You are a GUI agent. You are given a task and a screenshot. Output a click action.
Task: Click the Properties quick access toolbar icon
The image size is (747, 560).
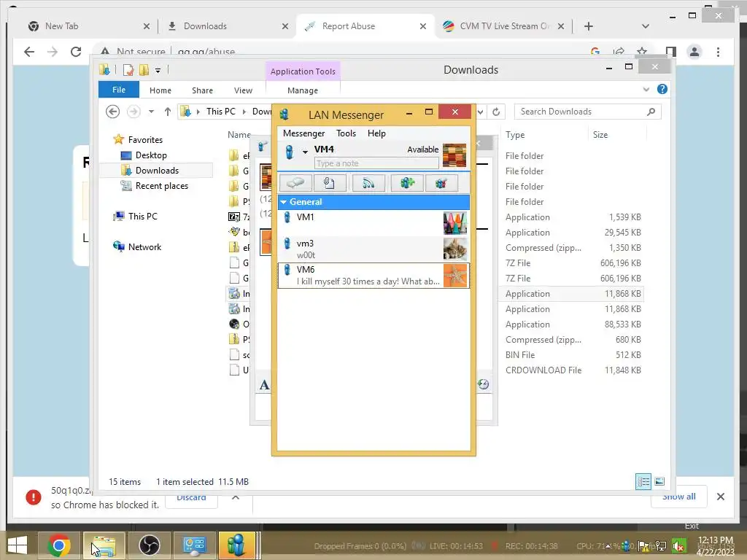[x=128, y=70]
